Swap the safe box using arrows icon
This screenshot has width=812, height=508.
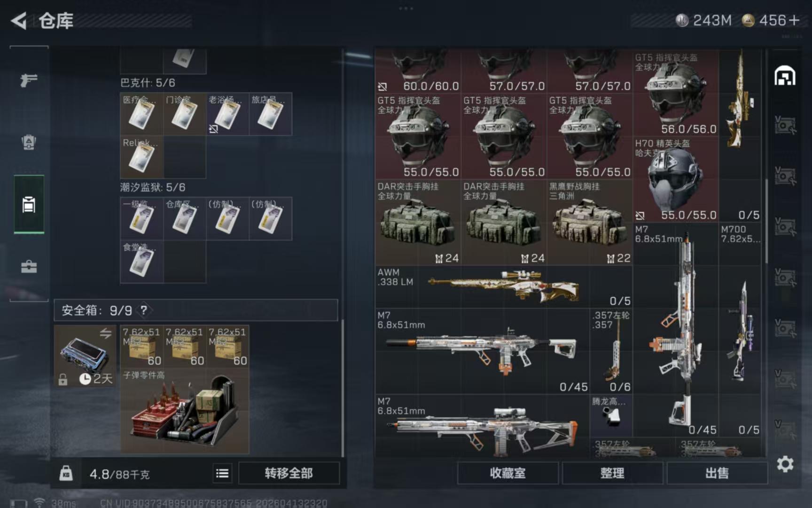pyautogui.click(x=105, y=333)
